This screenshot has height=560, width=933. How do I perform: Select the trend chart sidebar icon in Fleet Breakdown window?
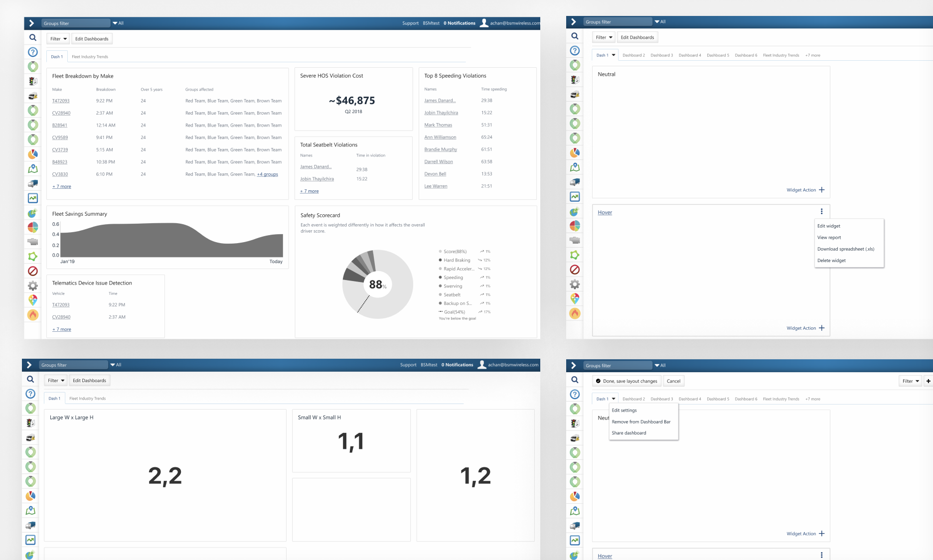32,198
